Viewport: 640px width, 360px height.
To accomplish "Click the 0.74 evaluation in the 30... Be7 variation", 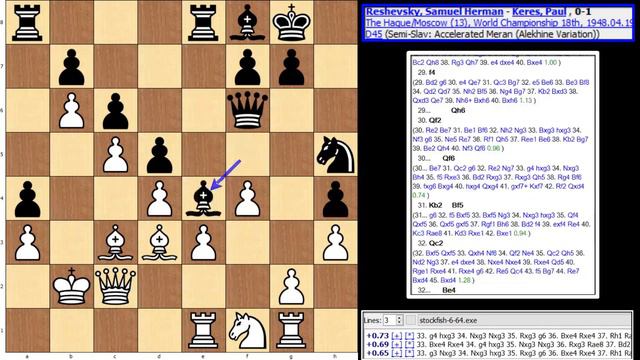I will [x=418, y=196].
